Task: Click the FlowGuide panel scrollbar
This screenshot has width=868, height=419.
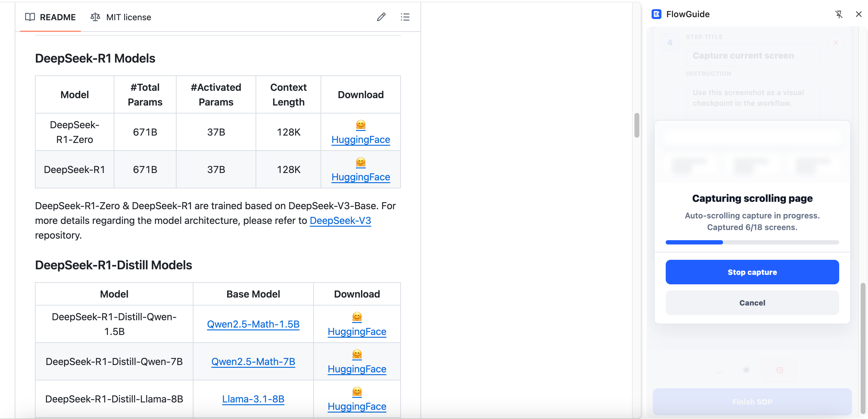Action: [x=862, y=348]
